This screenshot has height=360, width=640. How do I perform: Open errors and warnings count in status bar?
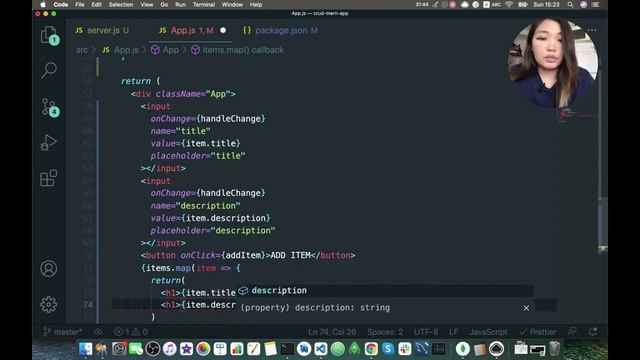click(131, 332)
